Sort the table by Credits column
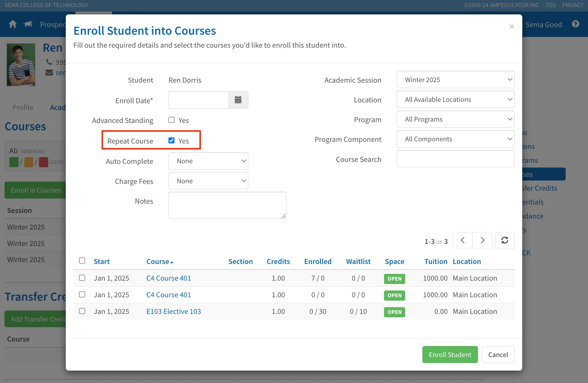 point(278,261)
